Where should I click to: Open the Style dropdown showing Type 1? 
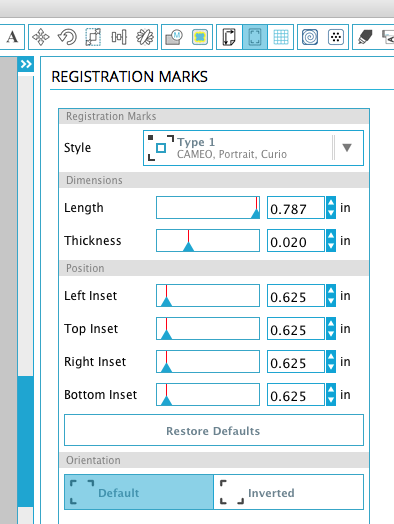(253, 148)
